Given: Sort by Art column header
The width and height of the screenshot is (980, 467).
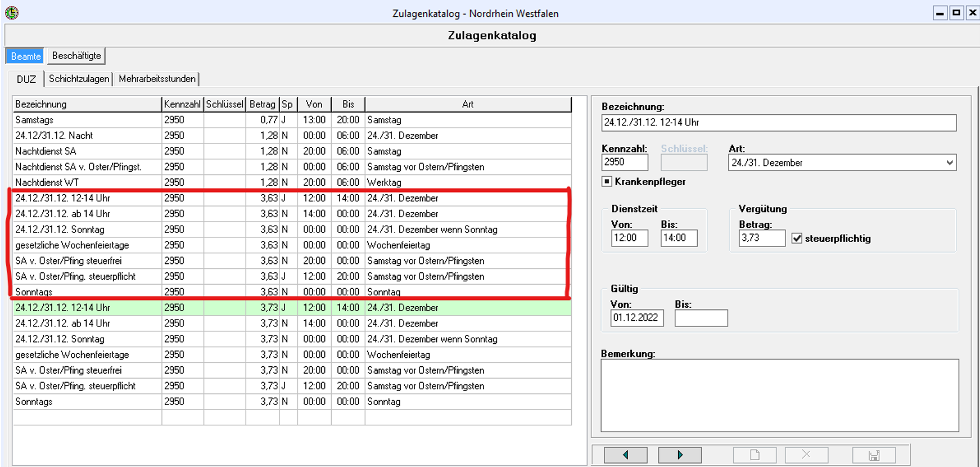Looking at the screenshot, I should click(x=468, y=104).
